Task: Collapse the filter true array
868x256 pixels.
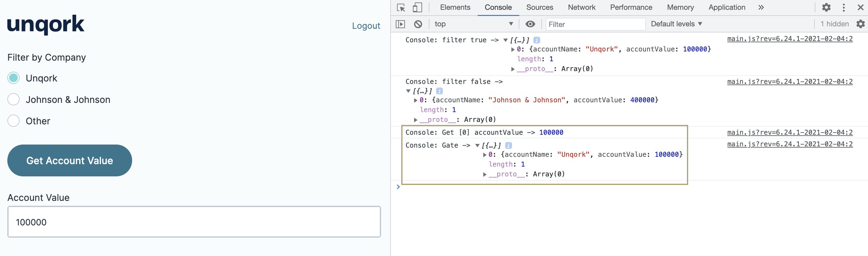Action: pos(505,40)
